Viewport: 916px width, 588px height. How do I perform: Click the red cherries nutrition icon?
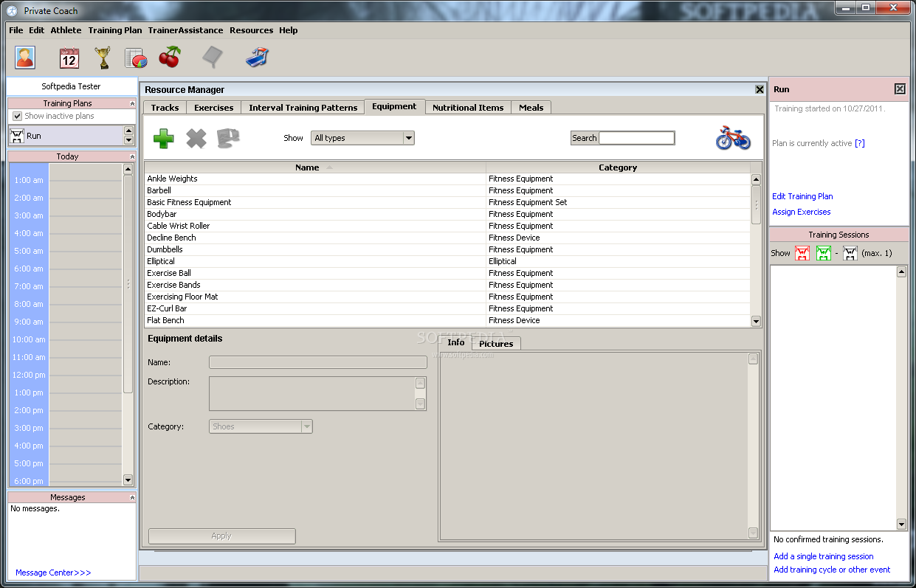pyautogui.click(x=170, y=57)
